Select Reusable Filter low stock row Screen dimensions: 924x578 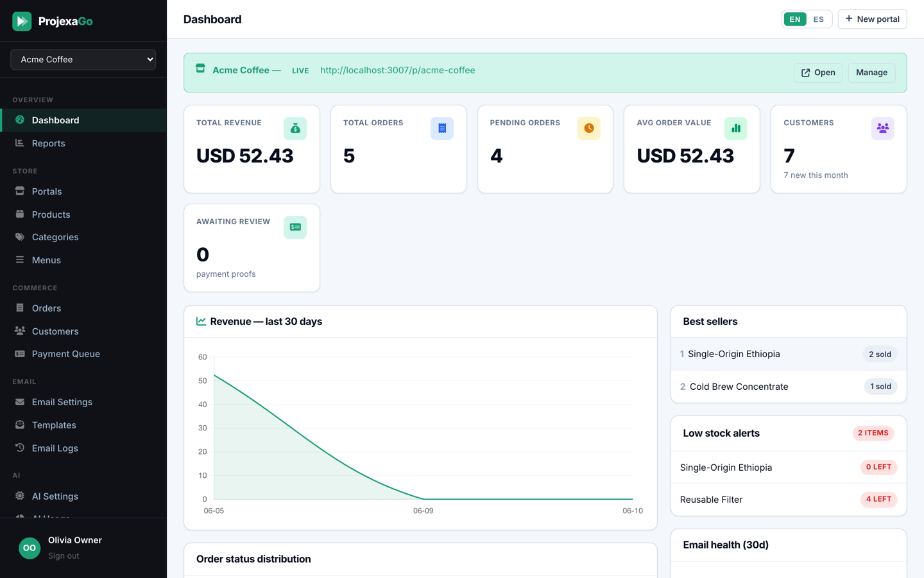pyautogui.click(x=789, y=500)
